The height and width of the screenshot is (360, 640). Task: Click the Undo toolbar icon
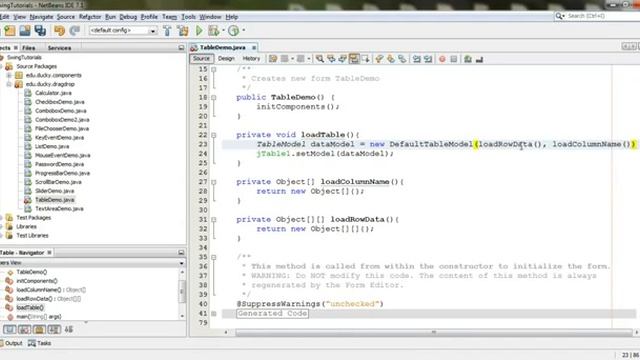(60, 31)
